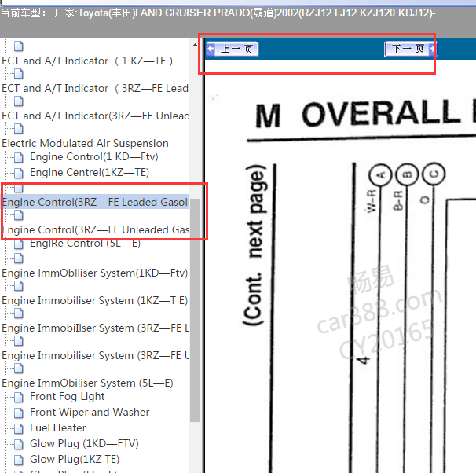
Task: Open Glow Plug (1KD—FTV) diagram
Action: click(x=84, y=444)
